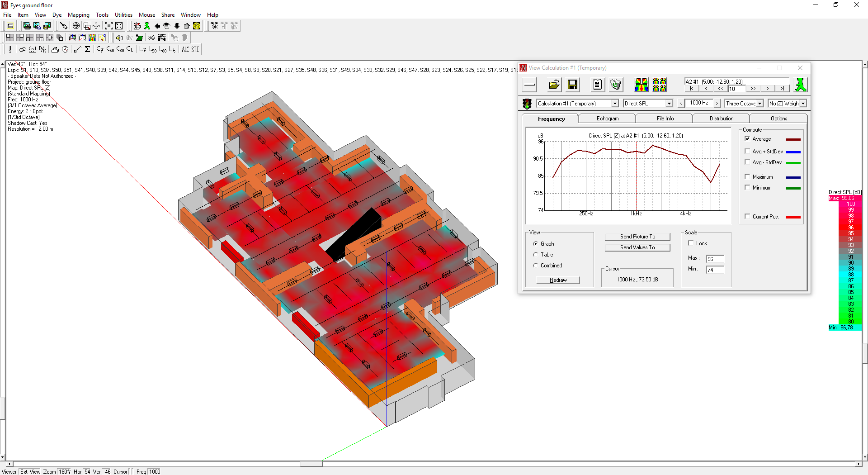
Task: Click the C50 clarity toolbar icon
Action: pyautogui.click(x=110, y=49)
